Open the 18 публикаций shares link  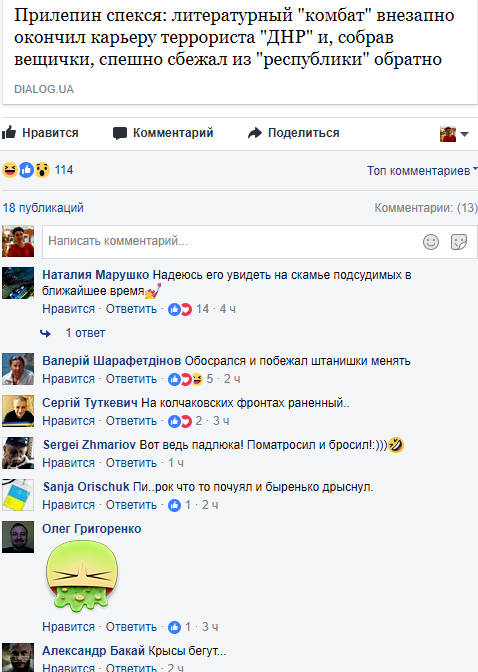43,208
